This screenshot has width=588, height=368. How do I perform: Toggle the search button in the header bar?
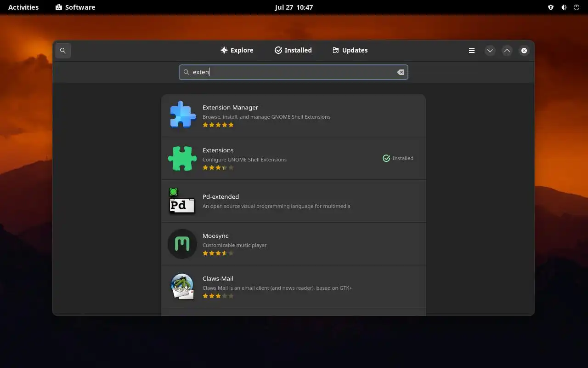point(63,51)
